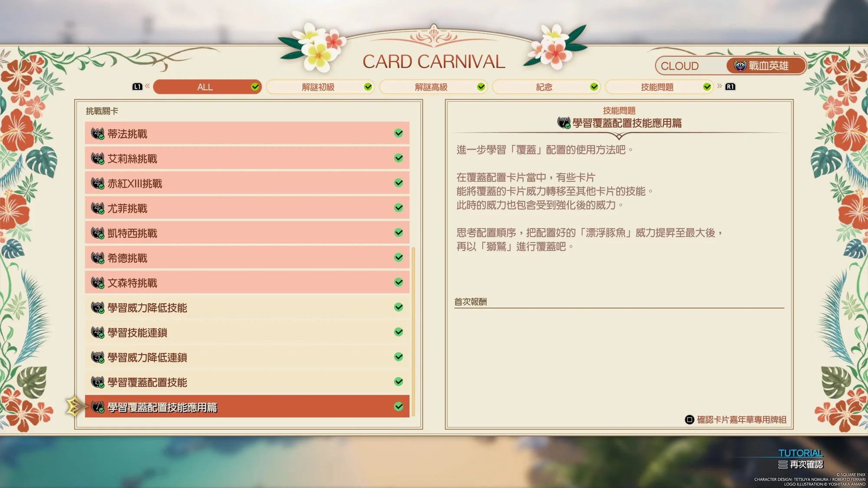The height and width of the screenshot is (488, 868).
Task: Click the moogle icon in the detail panel title
Action: click(x=564, y=123)
